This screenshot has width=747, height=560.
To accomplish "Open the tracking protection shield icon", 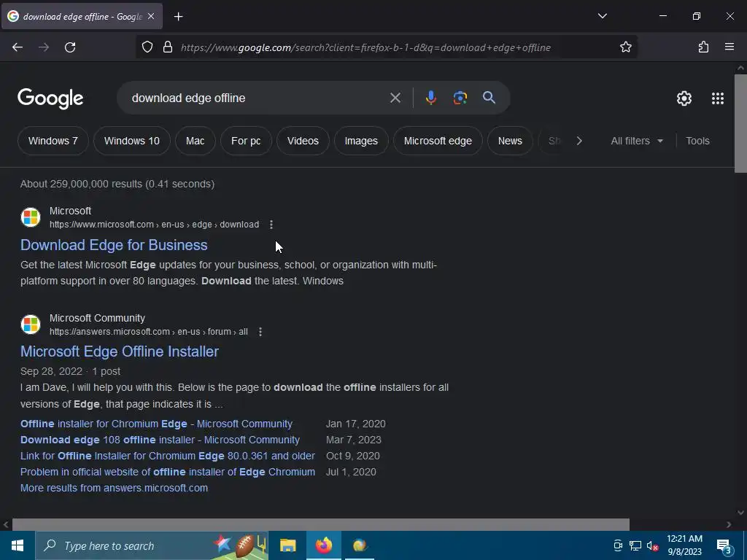I will coord(147,47).
